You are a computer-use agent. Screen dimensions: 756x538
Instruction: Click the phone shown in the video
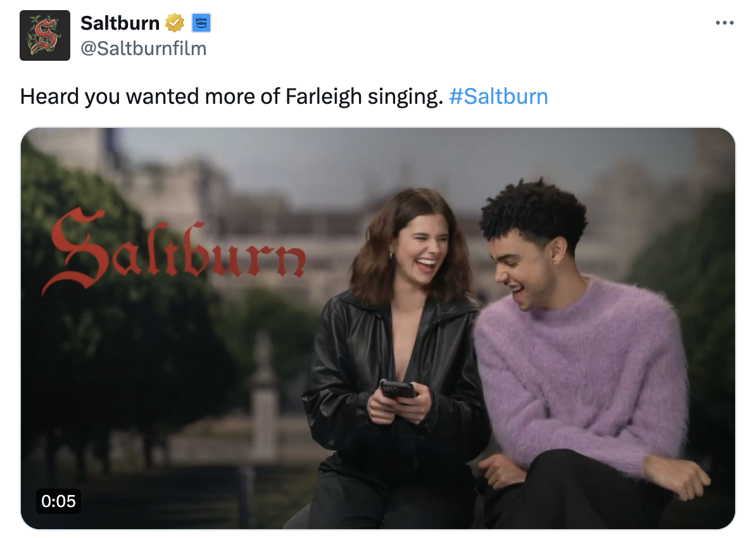pyautogui.click(x=398, y=389)
